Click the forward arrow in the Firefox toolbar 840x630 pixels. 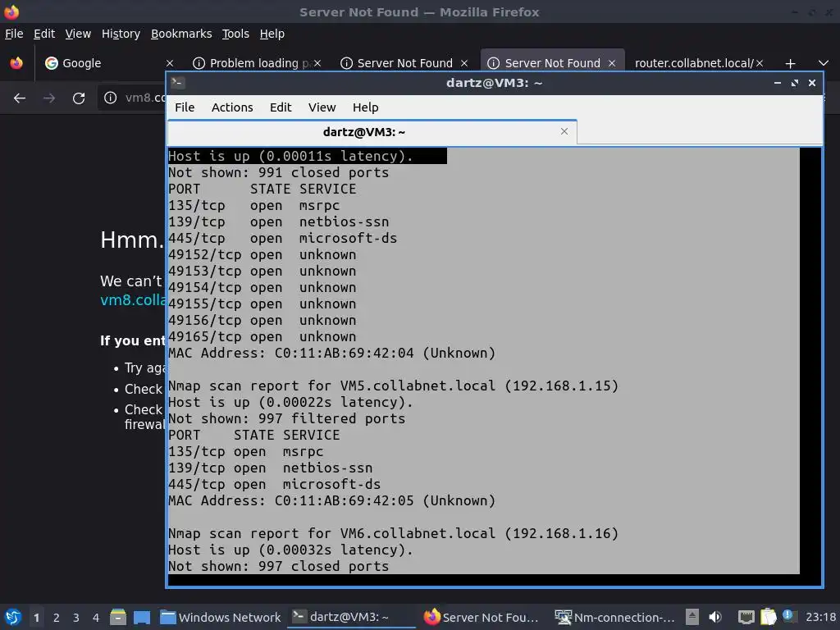(x=49, y=98)
